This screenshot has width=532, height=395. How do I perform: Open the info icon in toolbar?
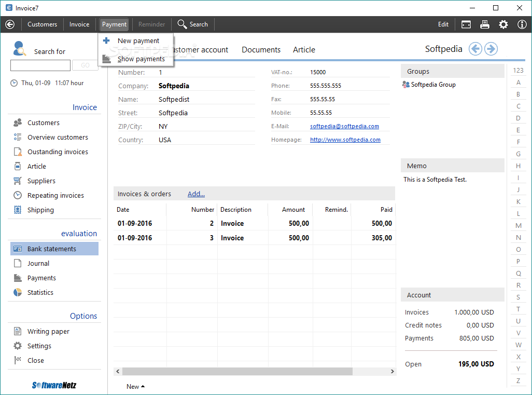coord(522,24)
